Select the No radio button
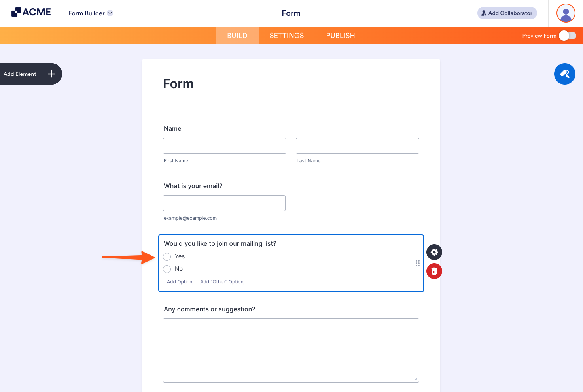The image size is (583, 392). (167, 269)
